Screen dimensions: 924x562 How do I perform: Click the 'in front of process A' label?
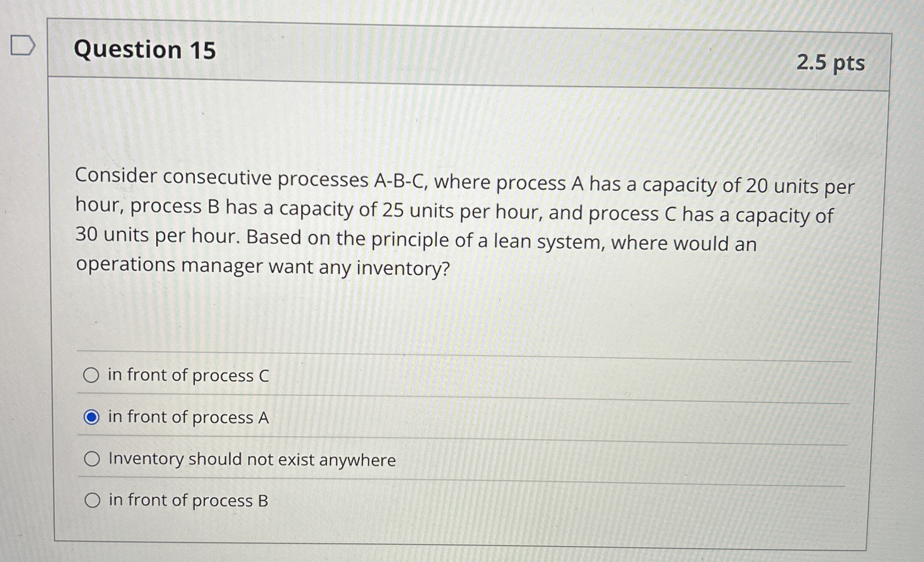pos(187,416)
